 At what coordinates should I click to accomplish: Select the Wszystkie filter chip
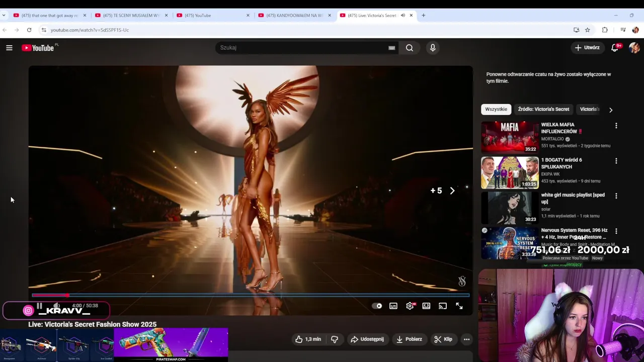point(496,109)
